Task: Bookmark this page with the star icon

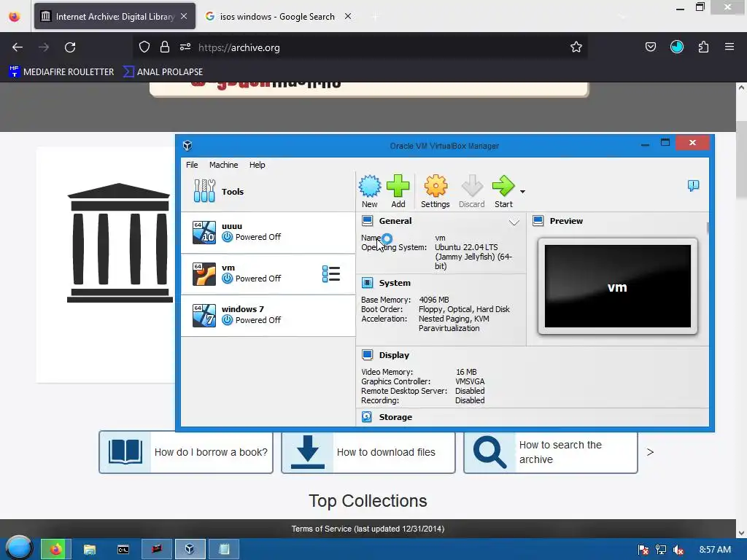Action: (576, 47)
